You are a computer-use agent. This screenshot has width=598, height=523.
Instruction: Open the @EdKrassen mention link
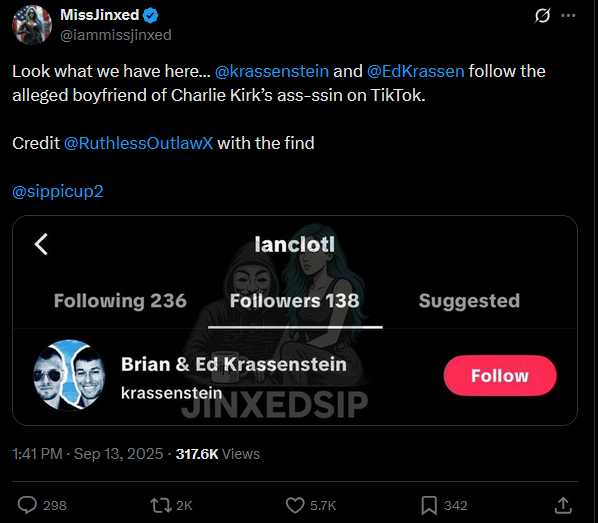click(415, 71)
